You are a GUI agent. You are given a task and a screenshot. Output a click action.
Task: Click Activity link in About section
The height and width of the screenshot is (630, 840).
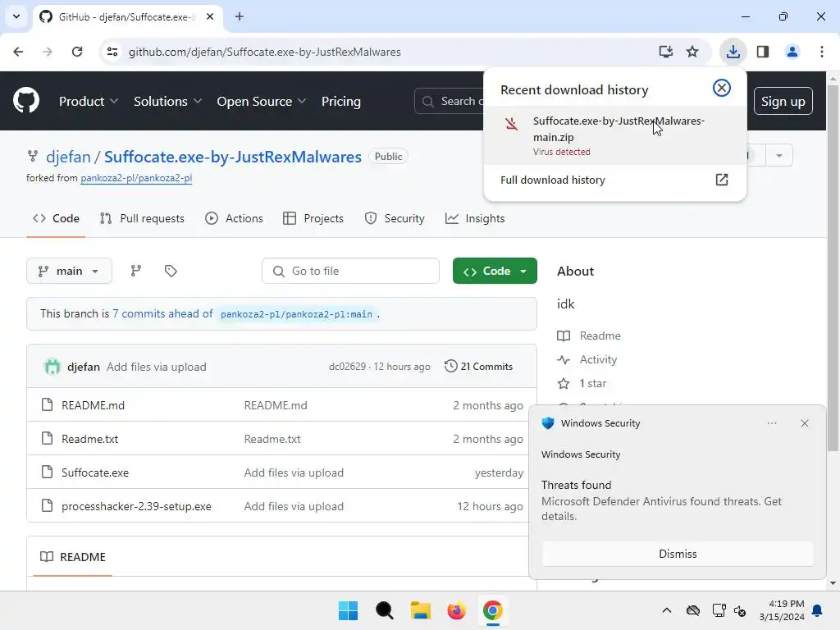coord(598,359)
